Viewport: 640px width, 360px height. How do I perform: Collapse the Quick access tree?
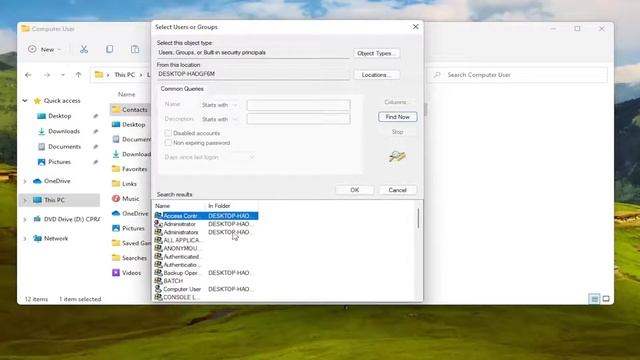click(25, 100)
